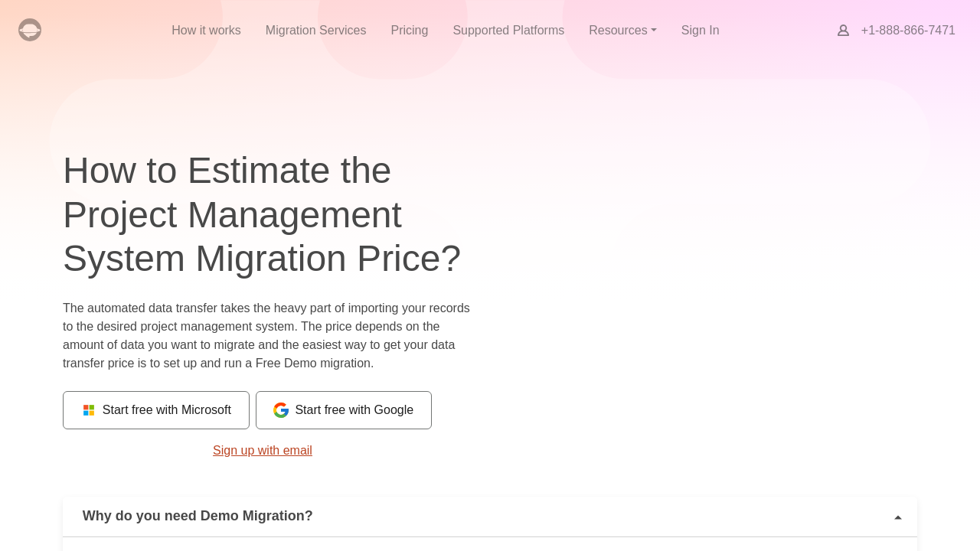
Task: Go to Migration Services
Action: [315, 31]
